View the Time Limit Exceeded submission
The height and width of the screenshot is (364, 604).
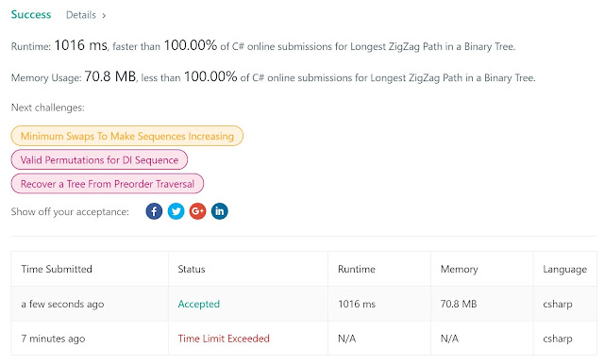(224, 339)
